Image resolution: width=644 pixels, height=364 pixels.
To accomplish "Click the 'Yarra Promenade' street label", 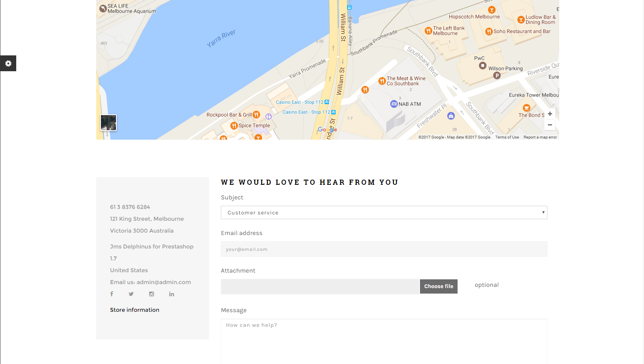I will (x=307, y=68).
